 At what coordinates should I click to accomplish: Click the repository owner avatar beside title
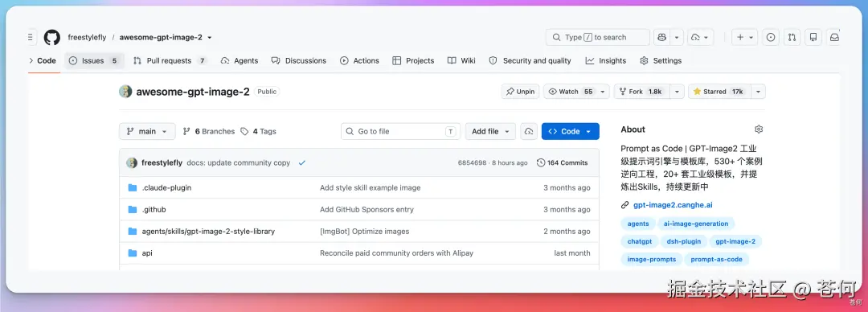(125, 92)
